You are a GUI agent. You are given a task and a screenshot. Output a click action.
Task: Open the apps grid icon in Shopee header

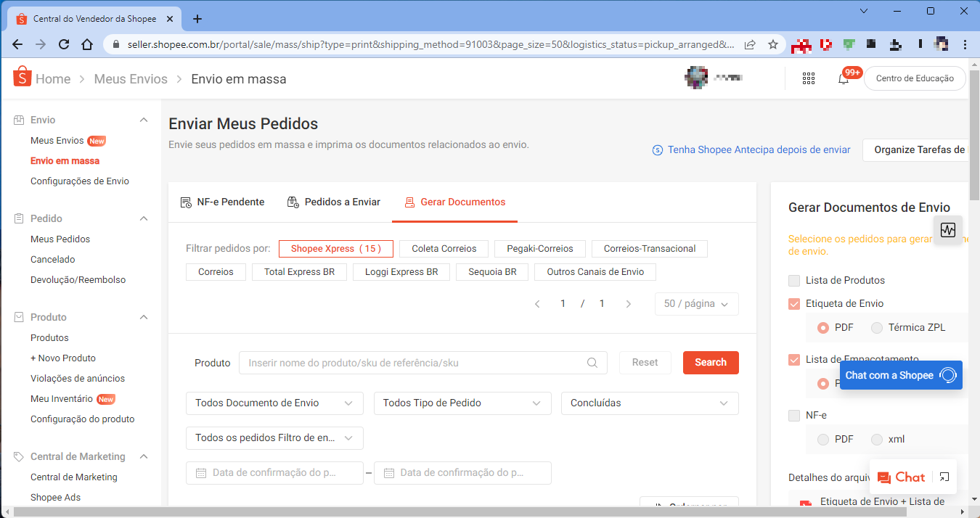point(809,78)
